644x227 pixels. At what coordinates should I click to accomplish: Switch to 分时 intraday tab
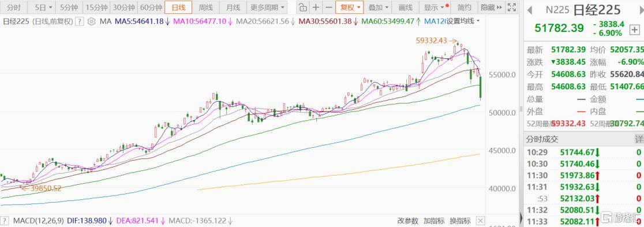(x=13, y=8)
